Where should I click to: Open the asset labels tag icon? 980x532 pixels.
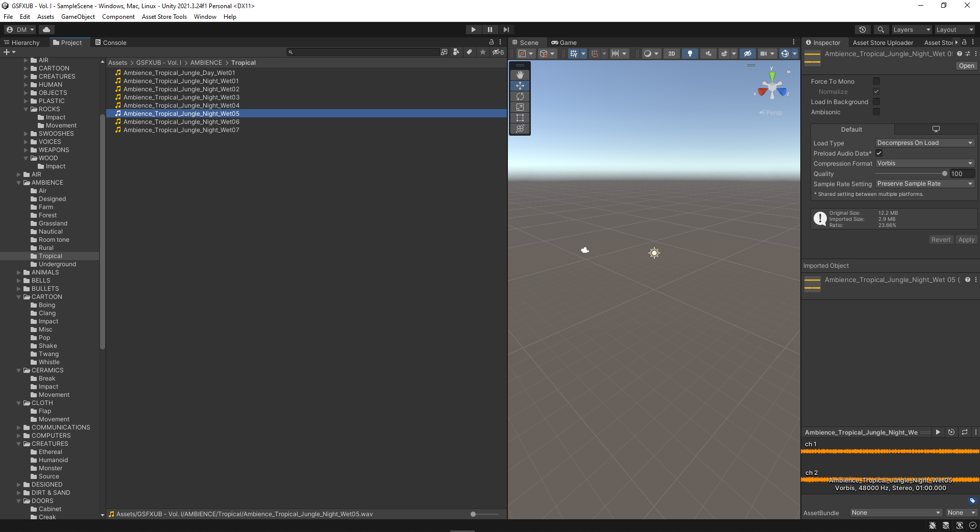tap(972, 501)
